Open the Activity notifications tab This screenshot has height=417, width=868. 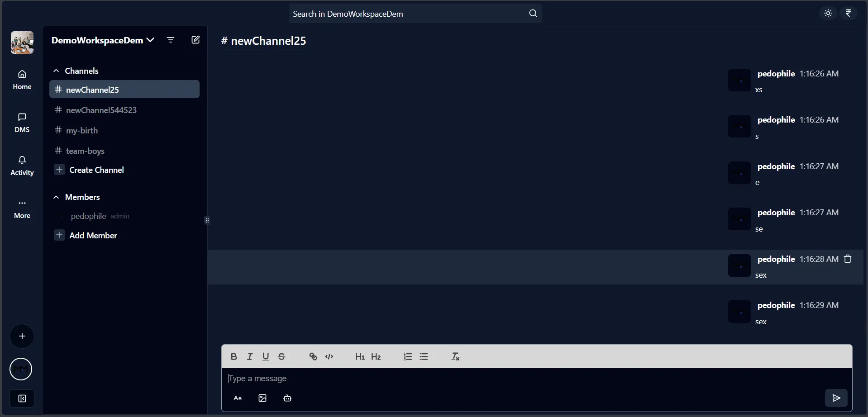(22, 166)
